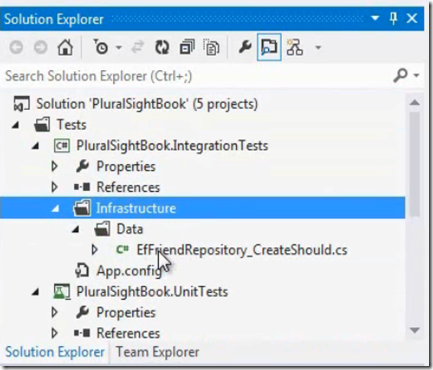
Task: Click the Tests folder icon
Action: click(x=42, y=125)
